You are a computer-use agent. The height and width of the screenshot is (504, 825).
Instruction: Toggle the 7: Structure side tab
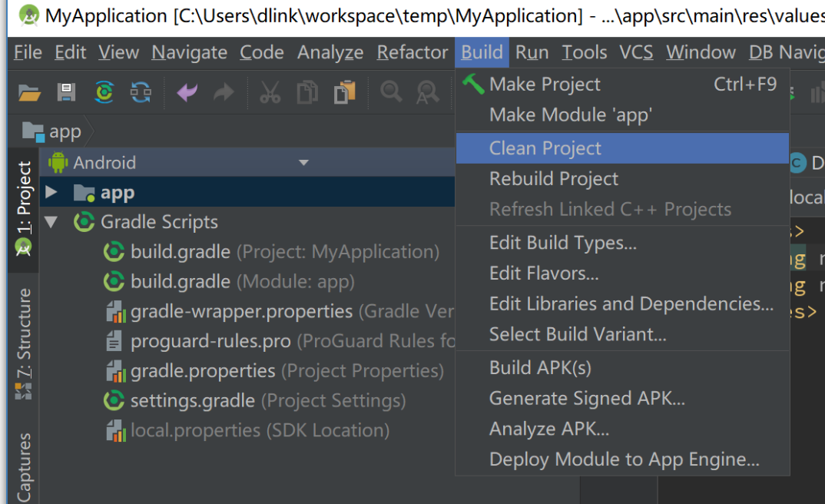click(23, 343)
